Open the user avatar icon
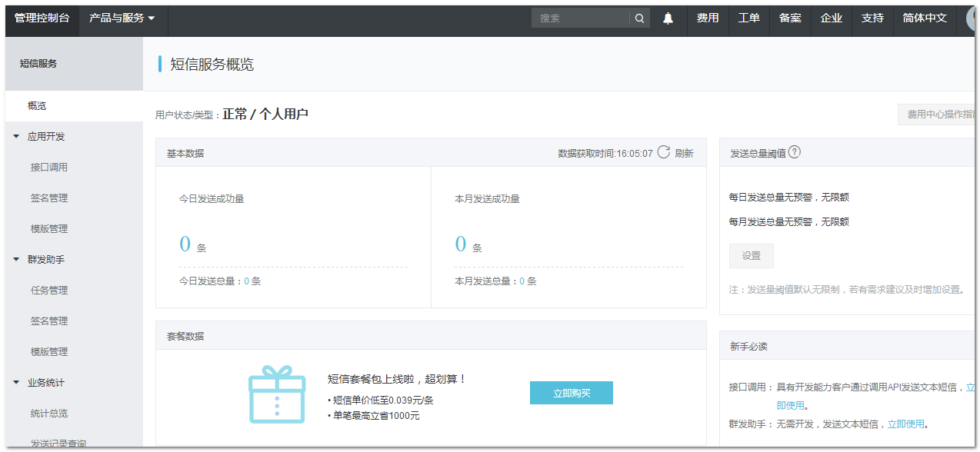This screenshot has width=980, height=452. tap(972, 18)
